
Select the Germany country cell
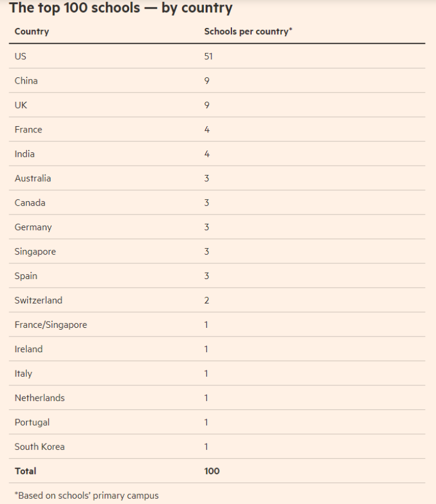pyautogui.click(x=33, y=227)
